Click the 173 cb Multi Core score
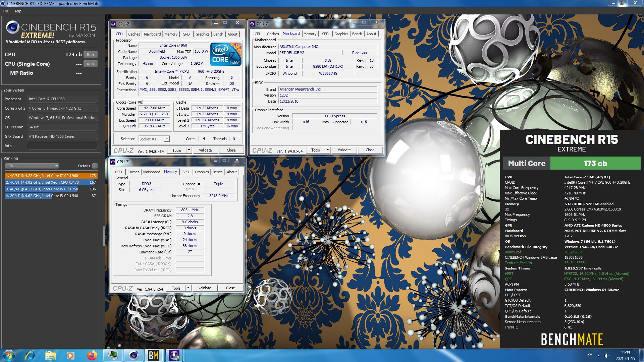This screenshot has height=362, width=644. (595, 164)
